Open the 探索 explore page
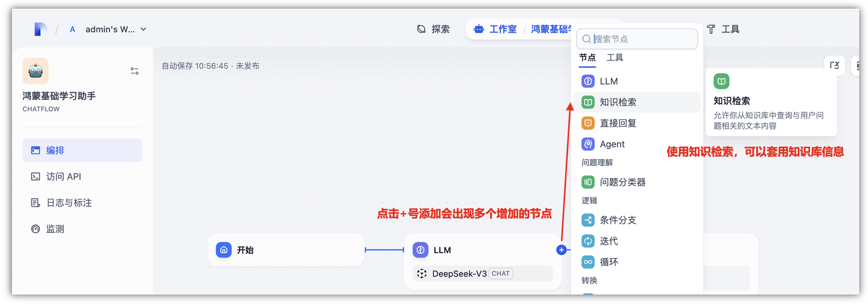Viewport: 868px width, 307px height. (x=433, y=29)
